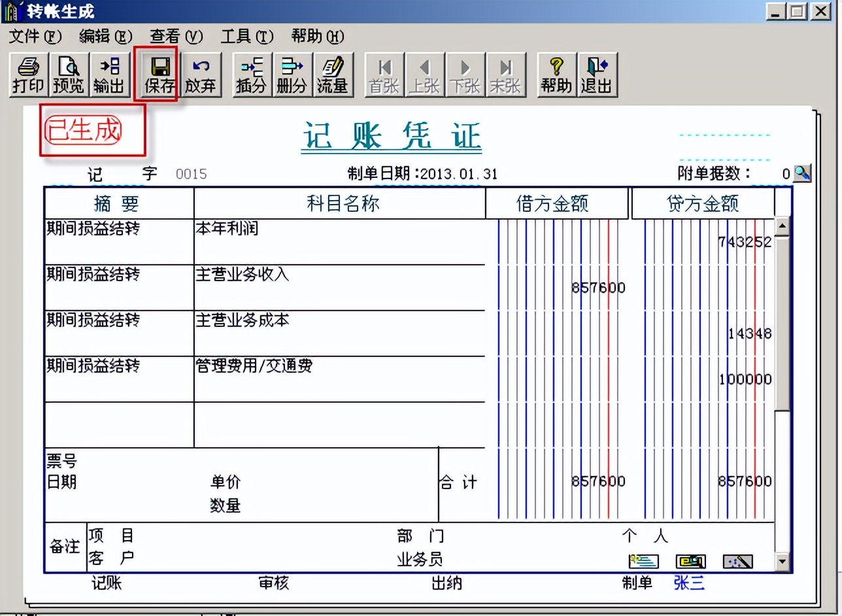
Task: Exit the module using the 退出 icon
Action: (x=596, y=74)
